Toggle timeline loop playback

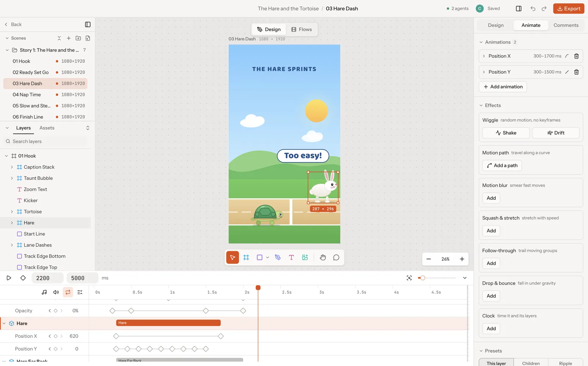tap(68, 292)
